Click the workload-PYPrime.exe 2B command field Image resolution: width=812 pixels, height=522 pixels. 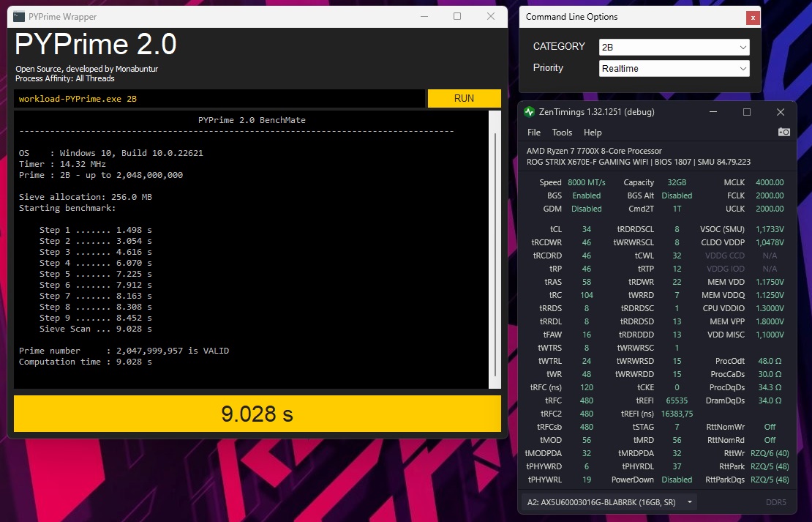pyautogui.click(x=219, y=99)
